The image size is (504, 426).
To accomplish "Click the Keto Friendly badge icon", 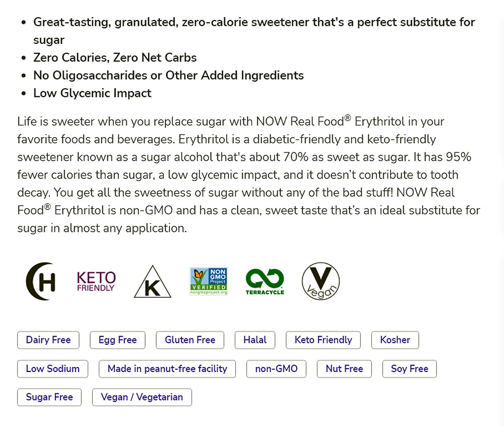I will point(96,281).
